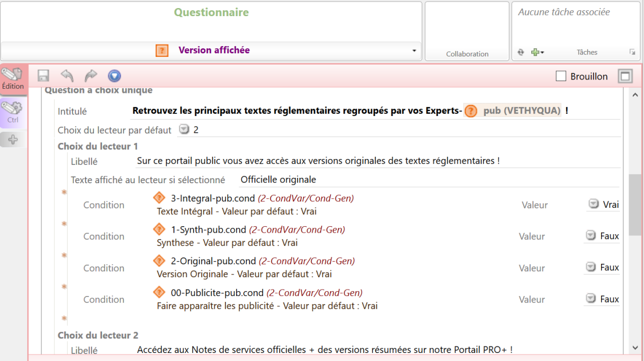The image size is (644, 361).
Task: Click the redo arrow icon
Action: (x=91, y=76)
